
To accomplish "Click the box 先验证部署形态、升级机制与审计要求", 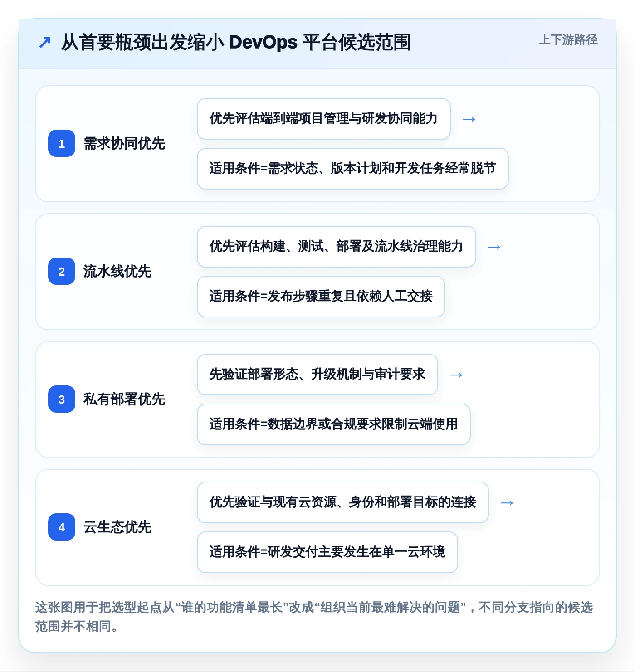I will [317, 375].
